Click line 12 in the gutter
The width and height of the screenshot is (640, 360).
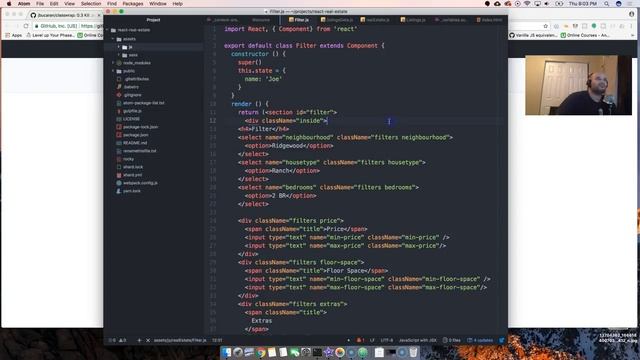click(x=213, y=120)
